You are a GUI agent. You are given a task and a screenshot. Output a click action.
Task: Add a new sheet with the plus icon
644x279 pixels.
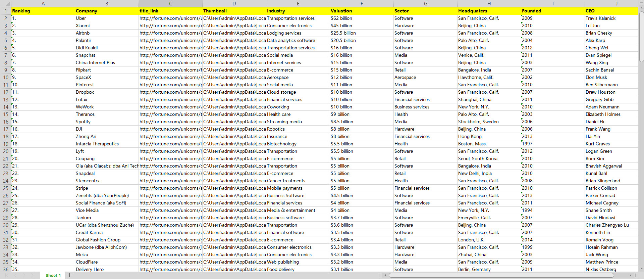pyautogui.click(x=69, y=275)
